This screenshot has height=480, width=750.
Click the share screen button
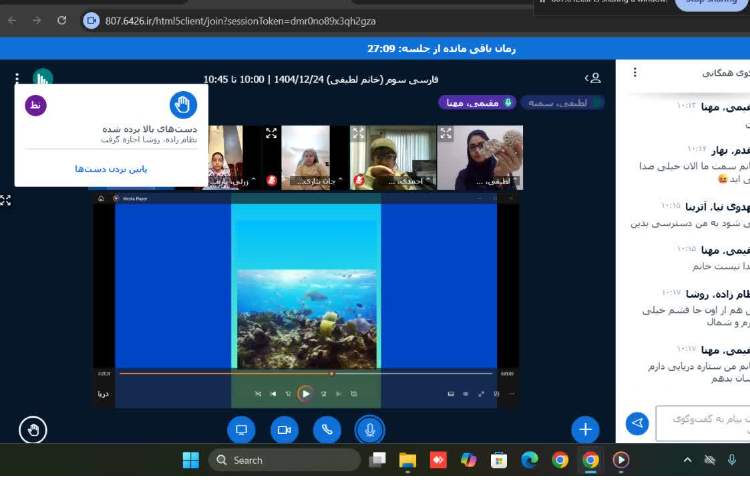[x=242, y=430]
